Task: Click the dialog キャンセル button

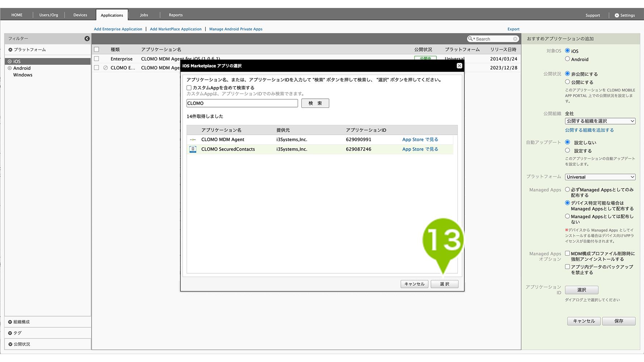Action: (414, 284)
